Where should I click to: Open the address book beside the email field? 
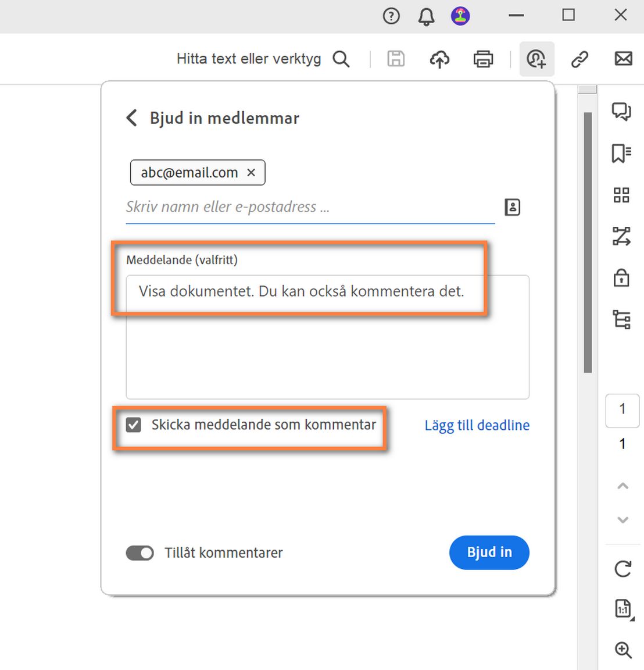pyautogui.click(x=512, y=207)
